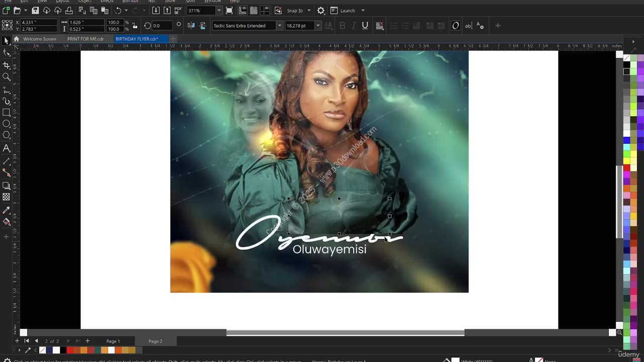This screenshot has width=644, height=362.
Task: Select the Page 2 tab
Action: point(155,341)
